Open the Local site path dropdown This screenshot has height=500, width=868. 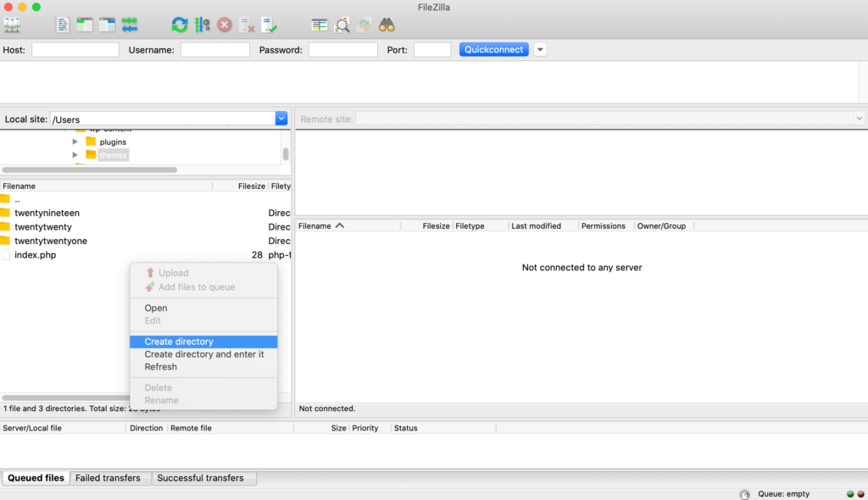281,119
